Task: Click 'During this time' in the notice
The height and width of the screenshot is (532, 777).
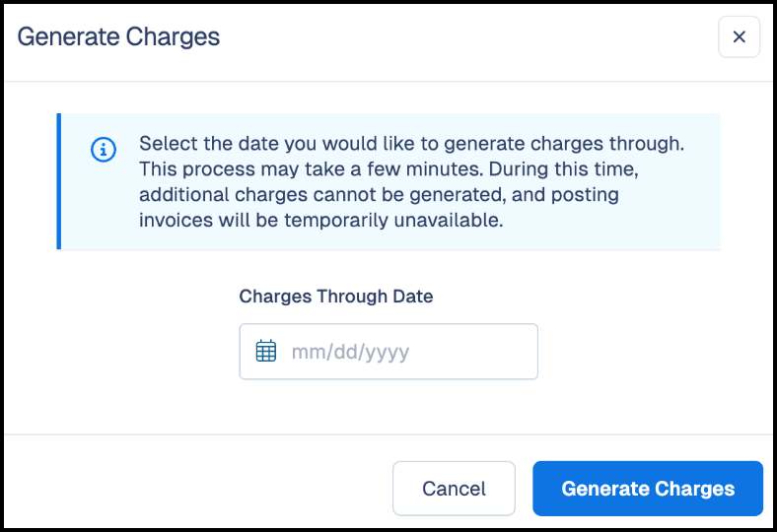Action: point(564,169)
